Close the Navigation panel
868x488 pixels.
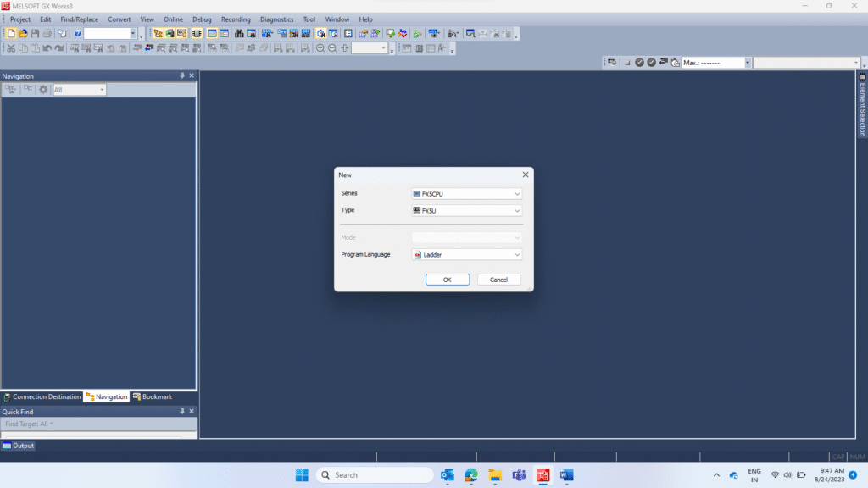[x=192, y=75]
